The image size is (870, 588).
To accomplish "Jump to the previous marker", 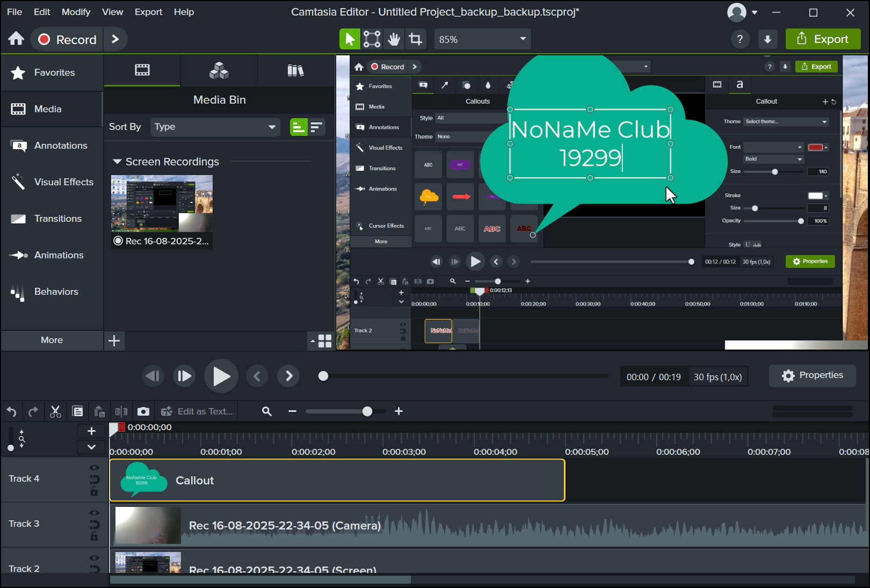I will 257,376.
